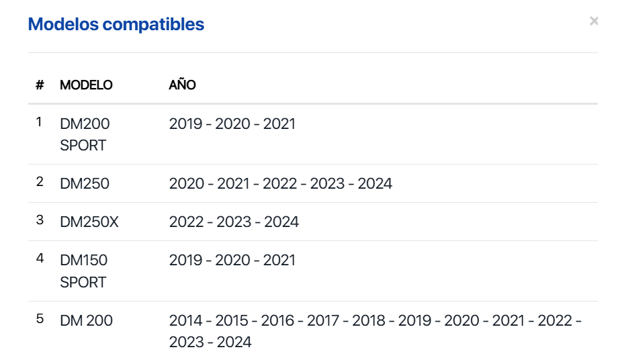
Task: Click the DM 200 years 2014 to 2024
Action: (375, 331)
